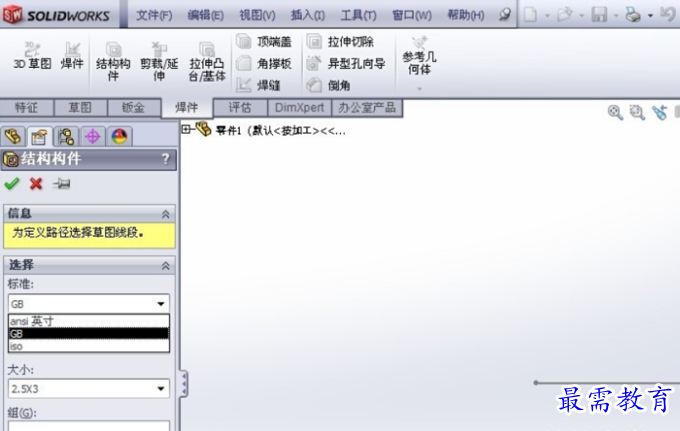Open the 结构构件 structural member tool
This screenshot has height=431, width=680.
tap(113, 61)
